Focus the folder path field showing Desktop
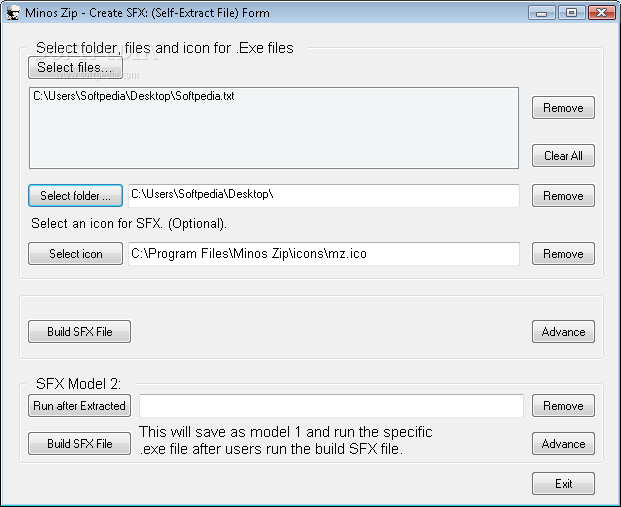The height and width of the screenshot is (507, 621). (x=324, y=195)
